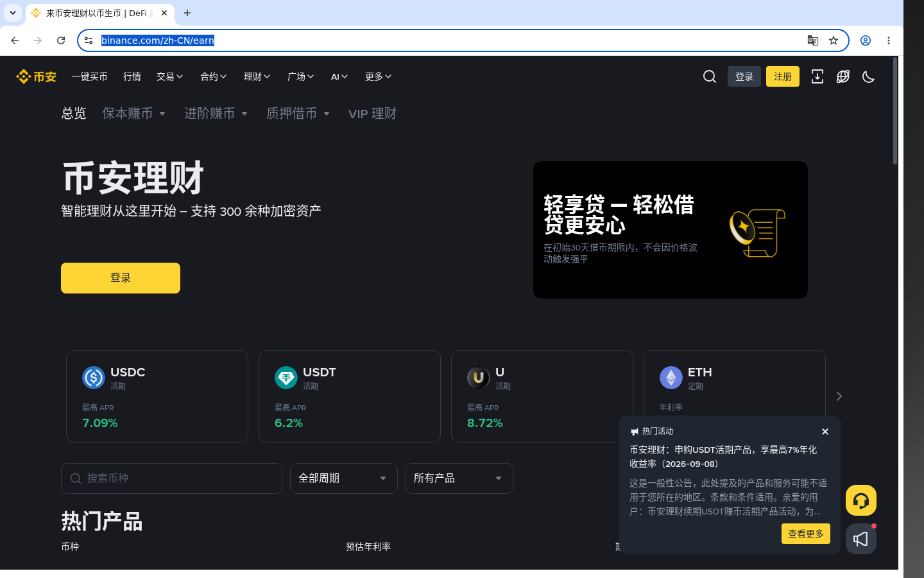Reload the page with refresh icon
This screenshot has height=578, width=924.
click(x=61, y=40)
